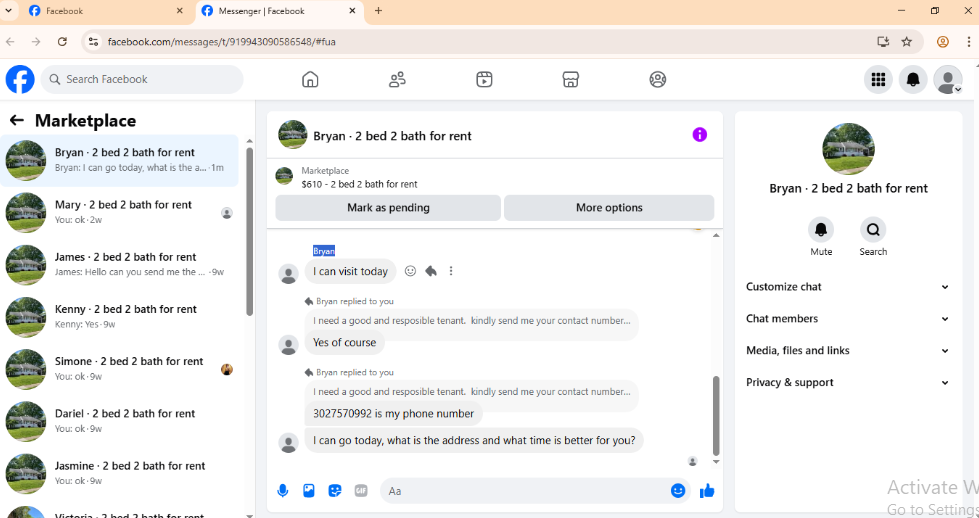The image size is (979, 518).
Task: Click the browser address bar URL
Action: [x=222, y=42]
